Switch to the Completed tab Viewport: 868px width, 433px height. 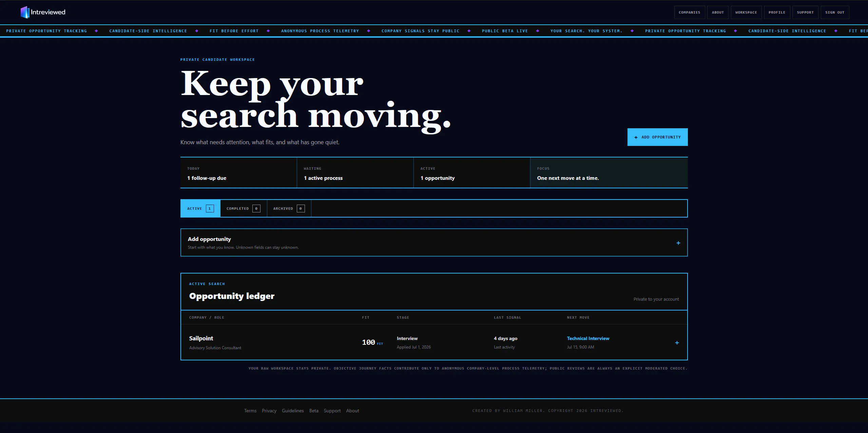(x=244, y=208)
